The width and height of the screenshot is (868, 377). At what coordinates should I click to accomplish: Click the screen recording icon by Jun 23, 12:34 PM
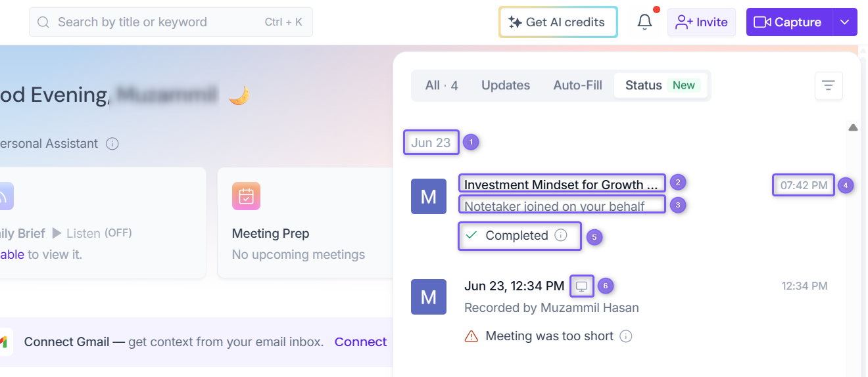click(x=582, y=286)
